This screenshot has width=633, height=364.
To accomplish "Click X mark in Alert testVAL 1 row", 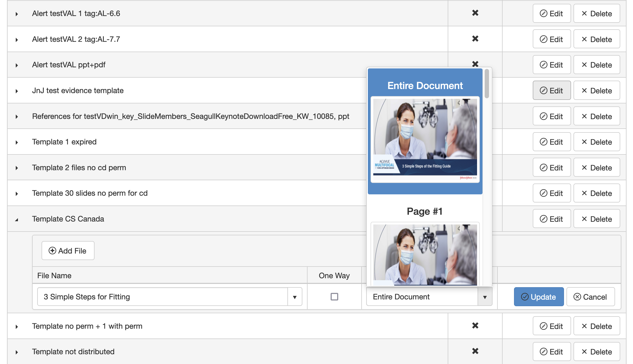I will tap(475, 13).
